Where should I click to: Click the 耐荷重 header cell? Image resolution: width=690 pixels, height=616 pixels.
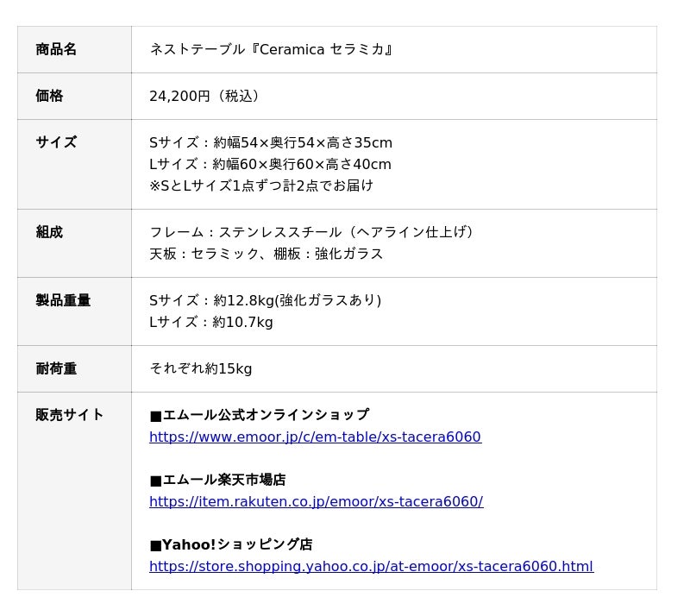click(x=74, y=369)
